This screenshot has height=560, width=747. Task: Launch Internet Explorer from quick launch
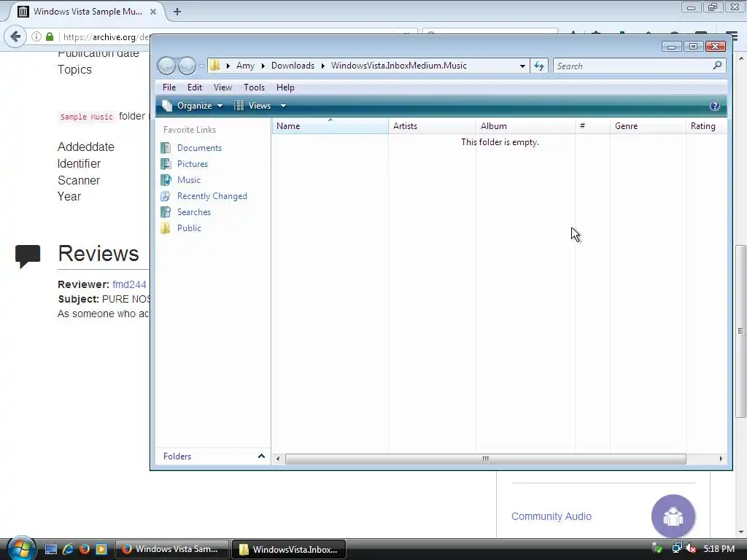click(x=68, y=549)
